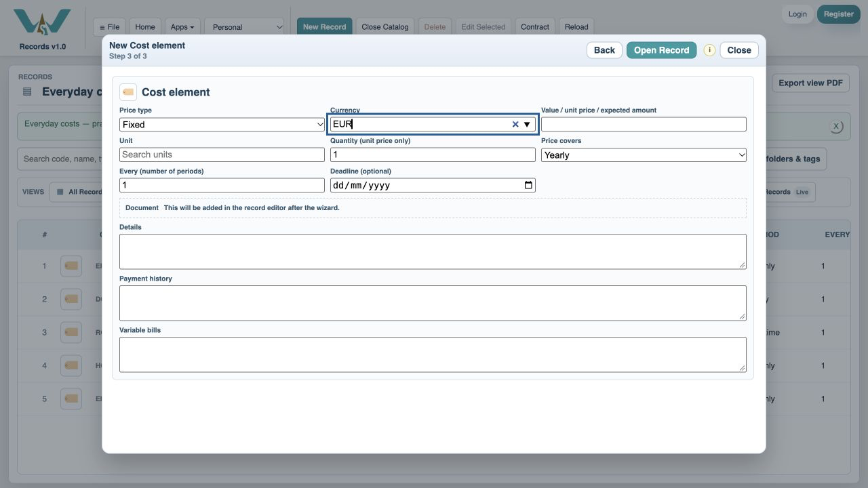Focus the Every number of periods field

pos(222,186)
